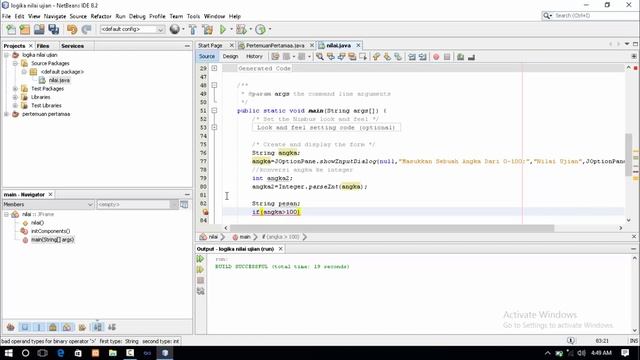
Task: Open the Run Project dropdown arrow
Action: (231, 29)
